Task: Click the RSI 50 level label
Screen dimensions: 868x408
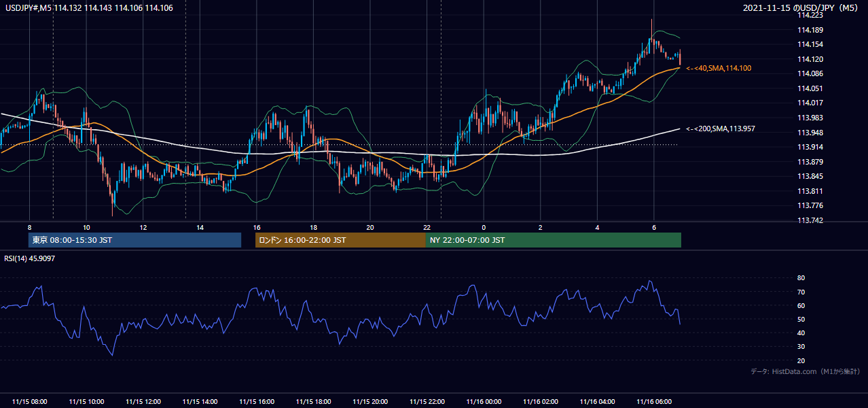Action: pyautogui.click(x=801, y=320)
